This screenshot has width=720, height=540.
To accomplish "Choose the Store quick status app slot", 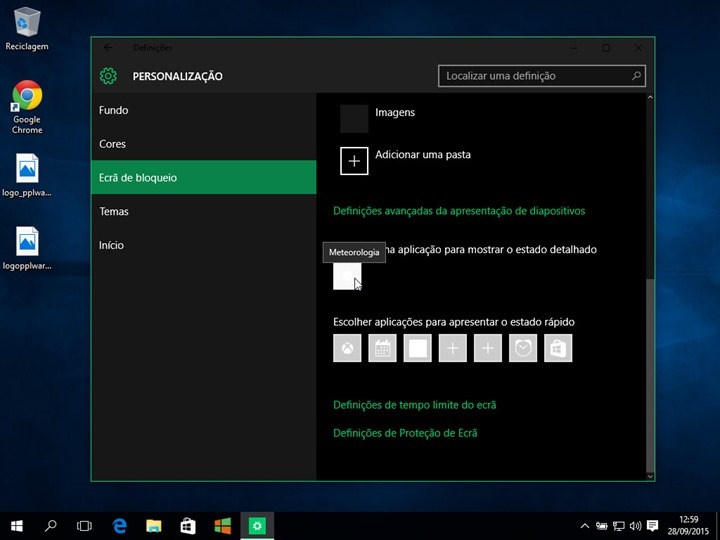I will coord(558,348).
